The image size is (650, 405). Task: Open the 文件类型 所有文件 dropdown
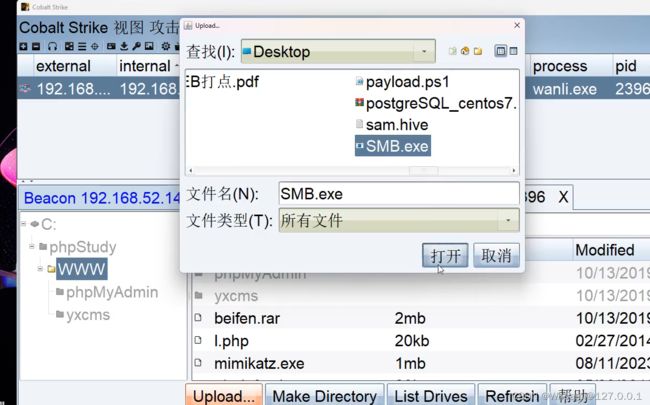click(508, 220)
